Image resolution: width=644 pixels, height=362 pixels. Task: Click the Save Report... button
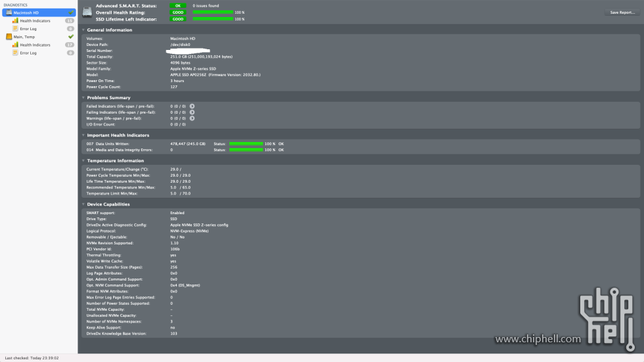coord(622,12)
